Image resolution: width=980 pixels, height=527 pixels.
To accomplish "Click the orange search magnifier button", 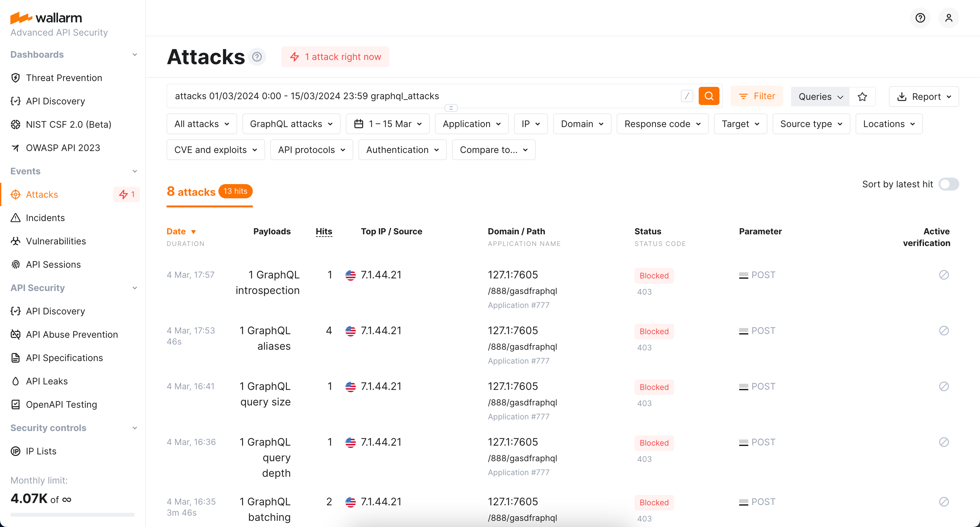I will point(709,96).
